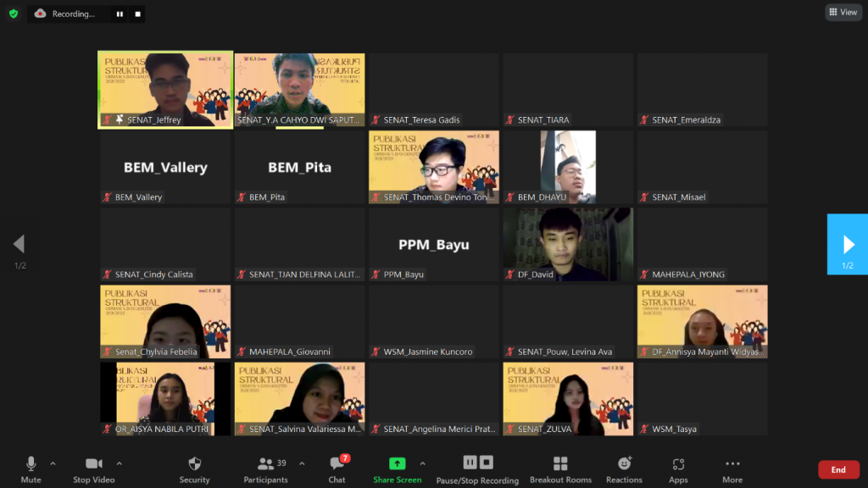Click muted mic icon on DF_David tile
Viewport: 868px width, 488px height.
510,274
